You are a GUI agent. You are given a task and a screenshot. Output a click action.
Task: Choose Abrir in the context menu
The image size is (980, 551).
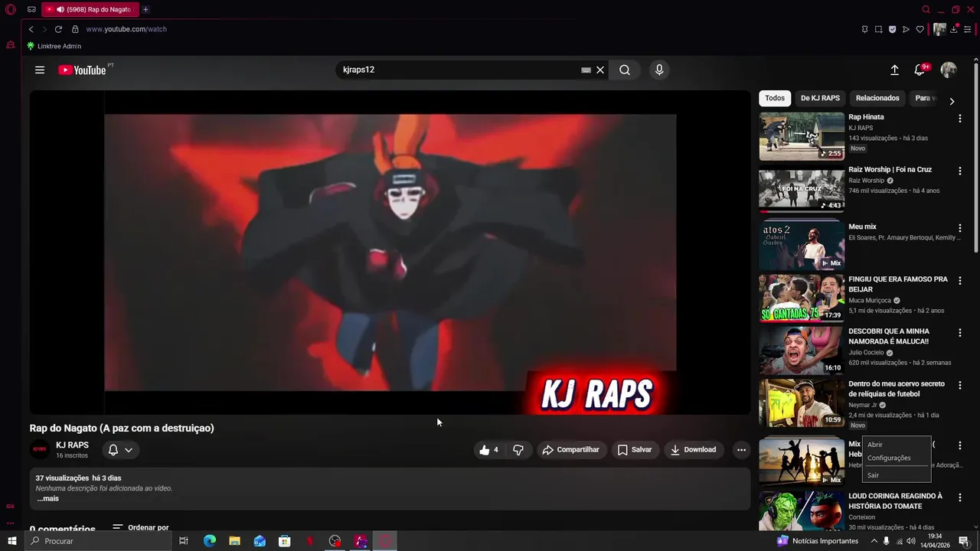897,445
